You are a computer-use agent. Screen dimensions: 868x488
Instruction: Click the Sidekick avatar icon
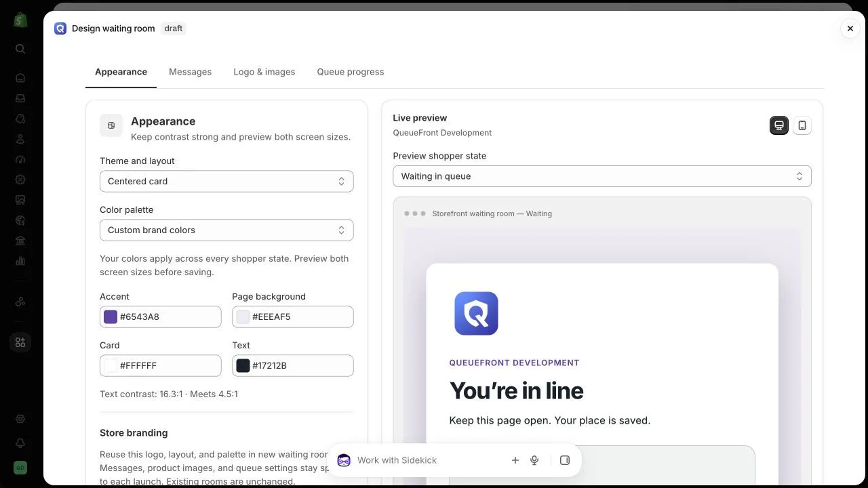[x=344, y=460]
